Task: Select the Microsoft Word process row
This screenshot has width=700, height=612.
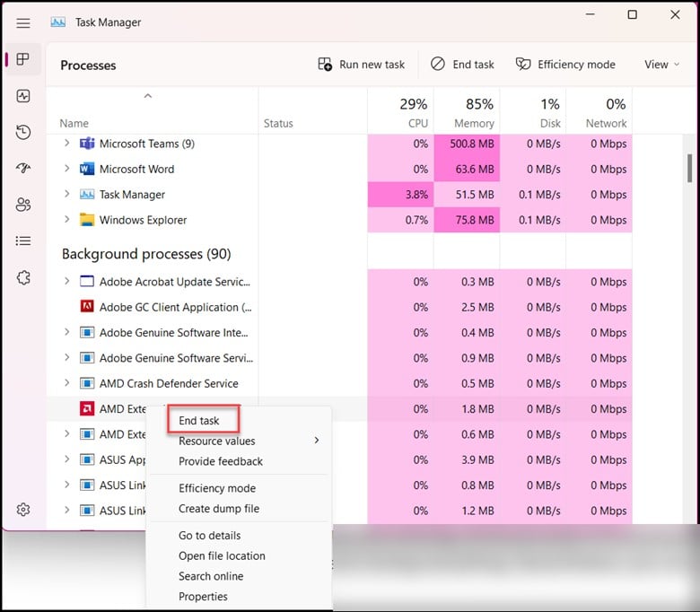Action: 136,169
